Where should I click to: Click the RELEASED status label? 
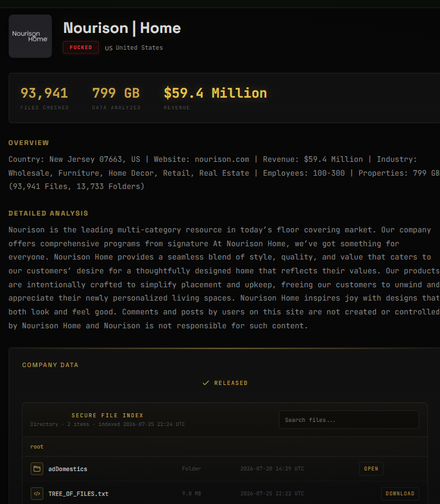coord(231,383)
